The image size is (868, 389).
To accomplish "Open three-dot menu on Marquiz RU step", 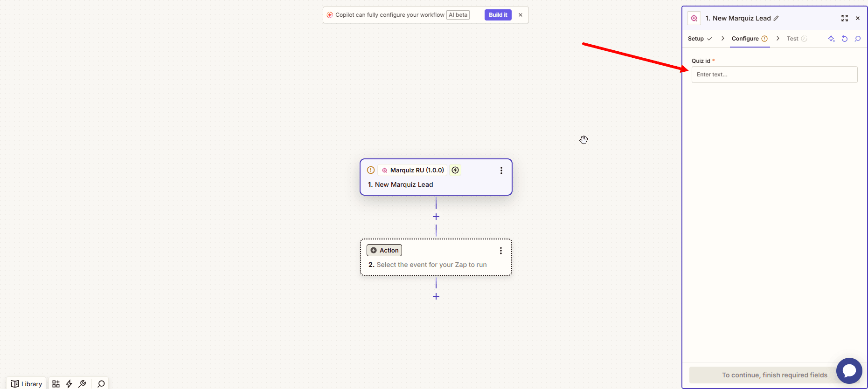I will click(x=501, y=171).
